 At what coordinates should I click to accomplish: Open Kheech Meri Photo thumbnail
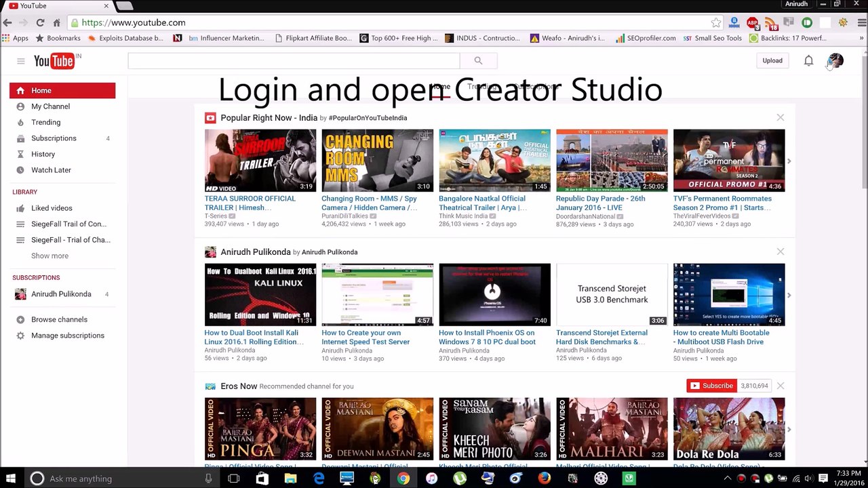click(494, 429)
